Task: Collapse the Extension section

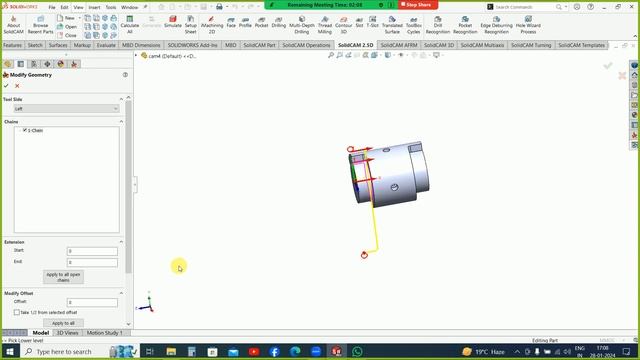Action: coord(121,242)
